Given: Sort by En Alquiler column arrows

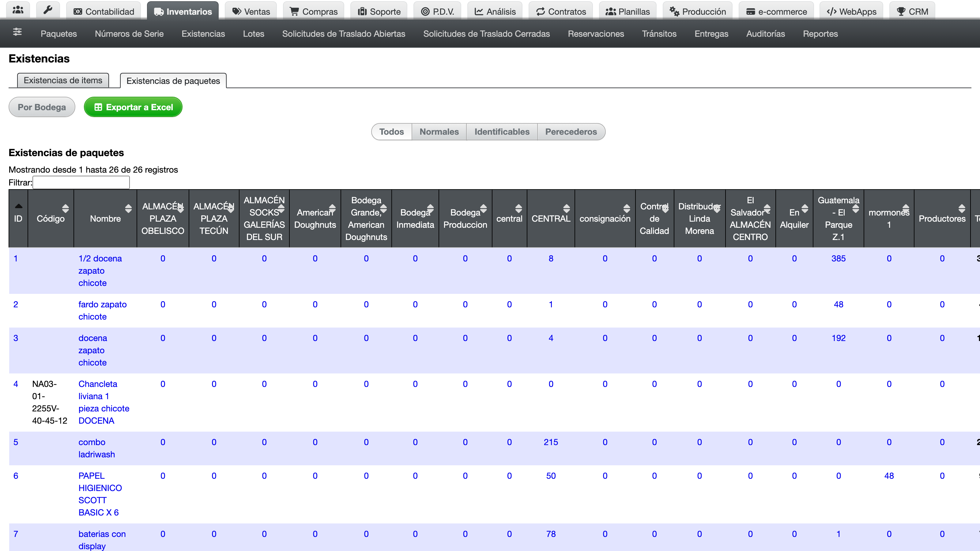Looking at the screenshot, I should pos(805,208).
